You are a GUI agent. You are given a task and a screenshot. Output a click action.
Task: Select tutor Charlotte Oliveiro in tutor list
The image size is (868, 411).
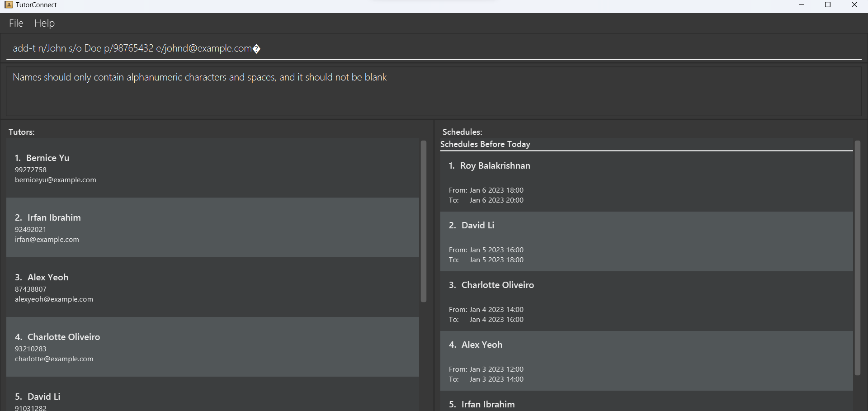[x=212, y=347]
